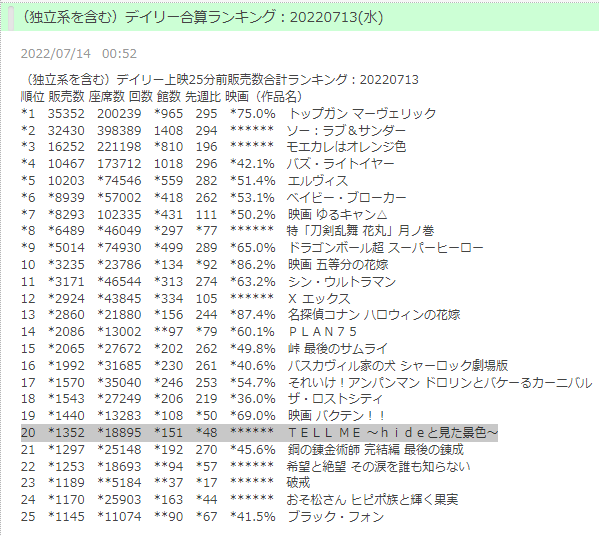Screen dimensions: 599x536
Task: Click the 映画 五等分の花嫁 row
Action: click(x=205, y=265)
